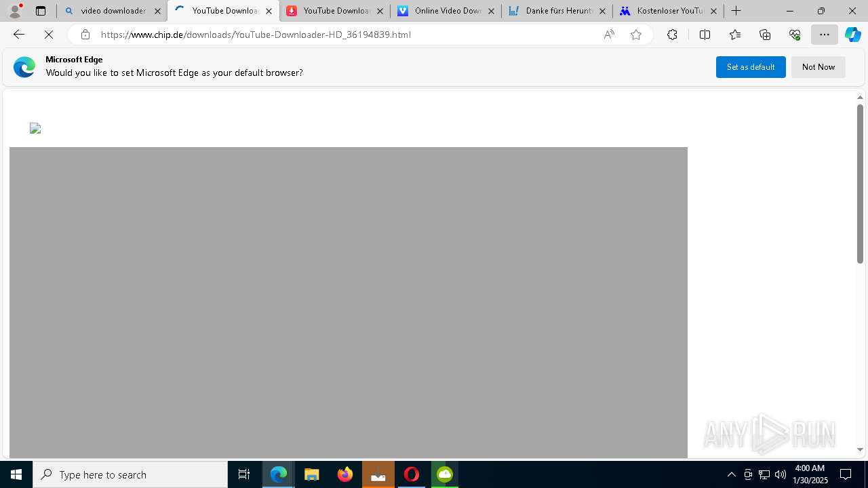Open network status tray icon
This screenshot has height=488, width=868.
pos(764,474)
